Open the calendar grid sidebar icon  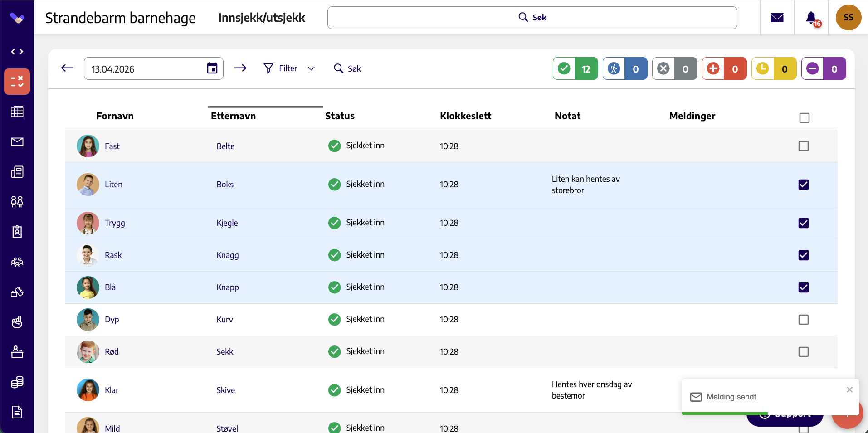pyautogui.click(x=17, y=112)
